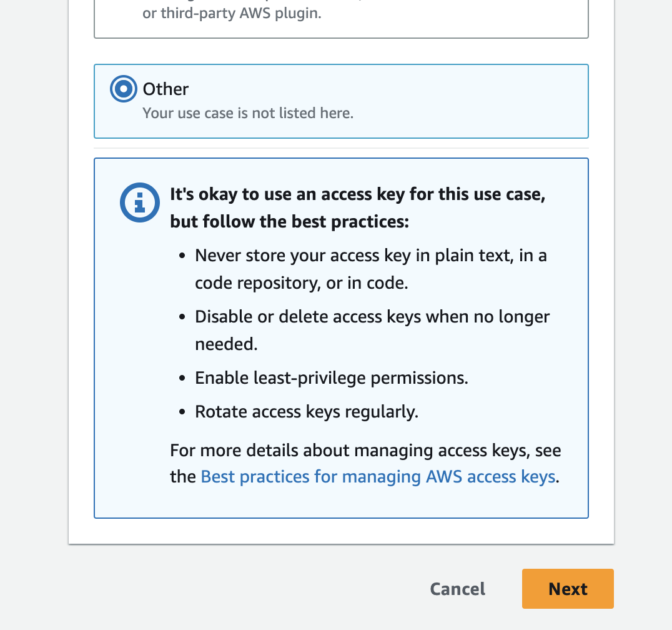
Task: Click the blue informational alert panel
Action: [x=341, y=337]
